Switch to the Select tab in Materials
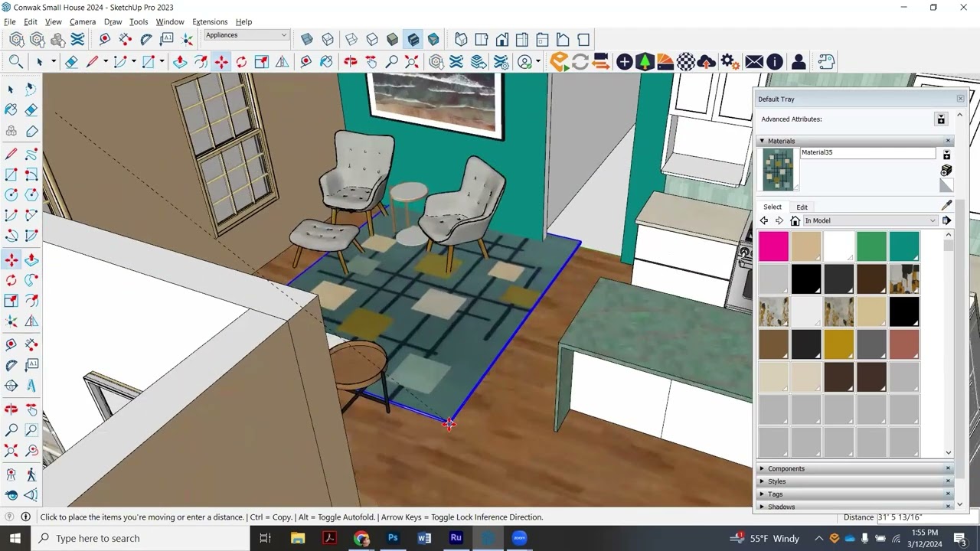Screen dimensions: 980x551 [x=773, y=207]
